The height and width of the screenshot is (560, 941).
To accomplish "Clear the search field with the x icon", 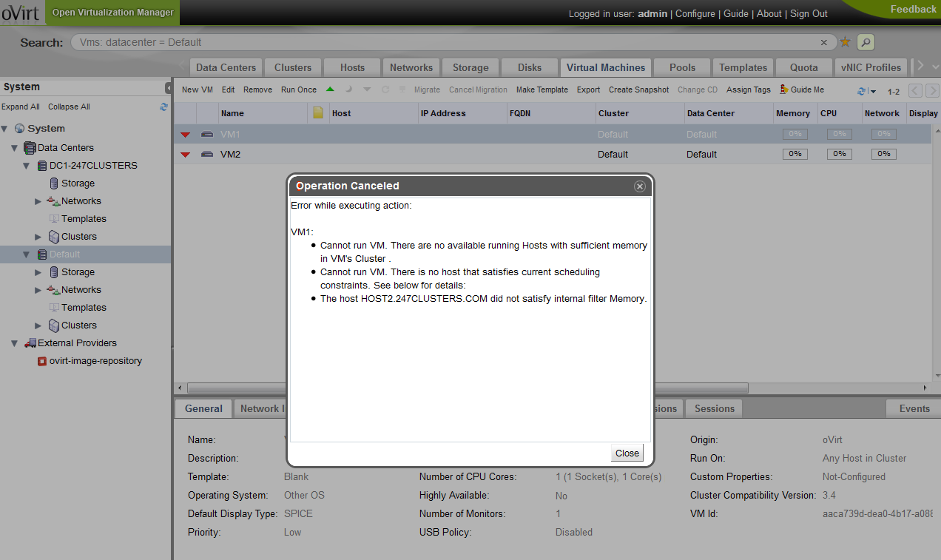I will pyautogui.click(x=824, y=43).
